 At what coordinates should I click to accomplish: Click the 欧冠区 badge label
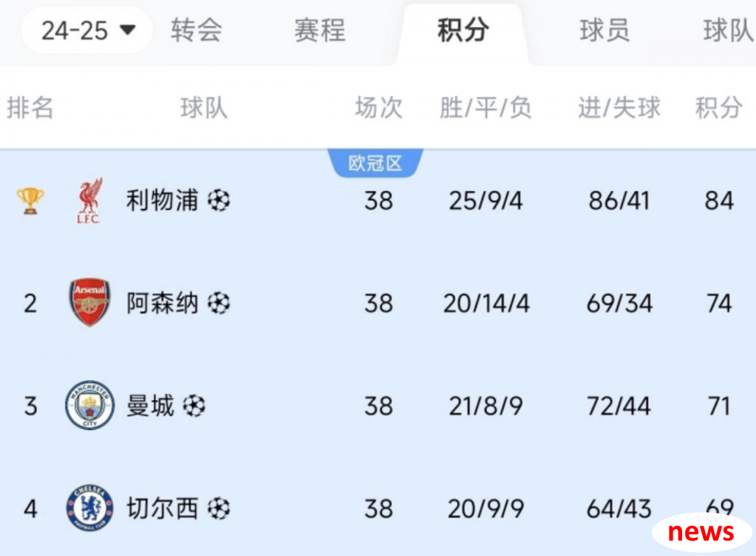(375, 163)
